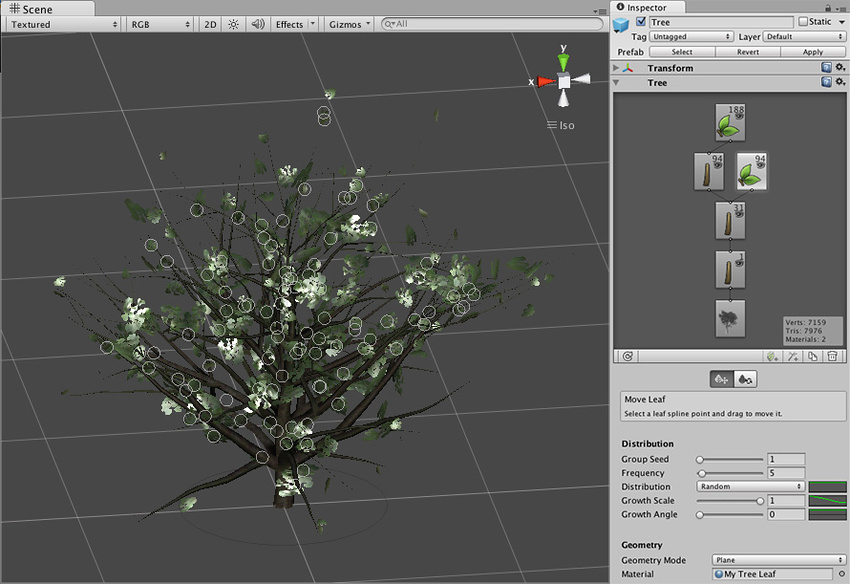Open the Textured draw mode dropdown

pyautogui.click(x=60, y=24)
